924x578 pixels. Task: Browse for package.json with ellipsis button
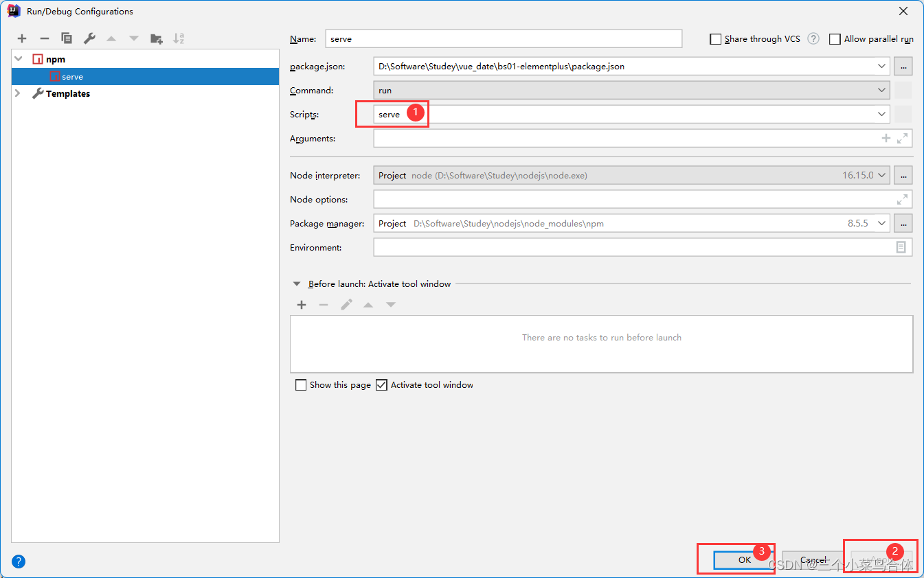pyautogui.click(x=903, y=67)
